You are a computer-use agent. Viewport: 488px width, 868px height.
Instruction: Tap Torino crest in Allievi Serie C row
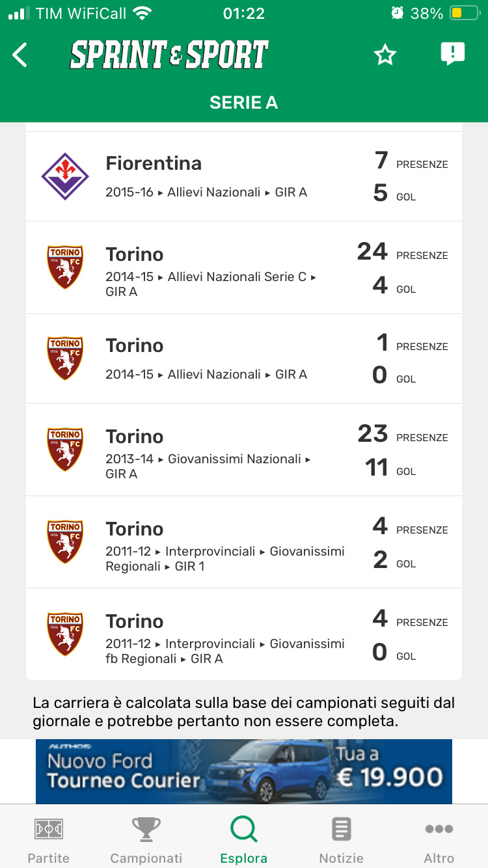coord(65,267)
